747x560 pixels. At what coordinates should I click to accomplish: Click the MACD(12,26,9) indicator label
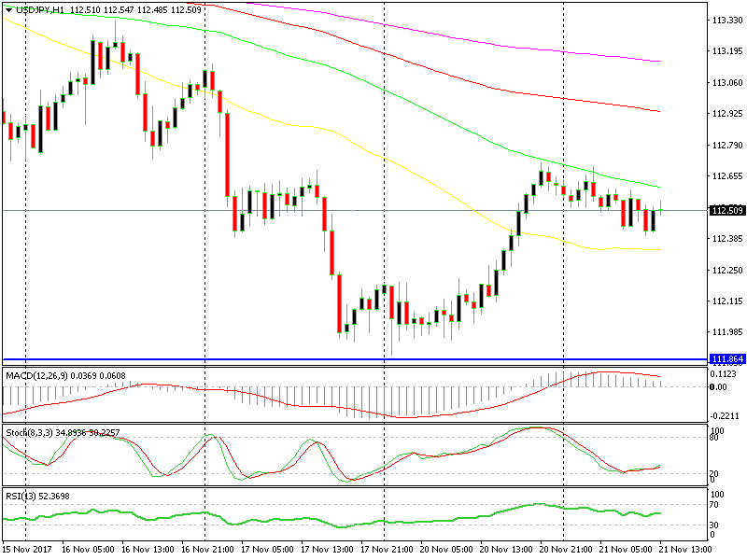click(65, 376)
